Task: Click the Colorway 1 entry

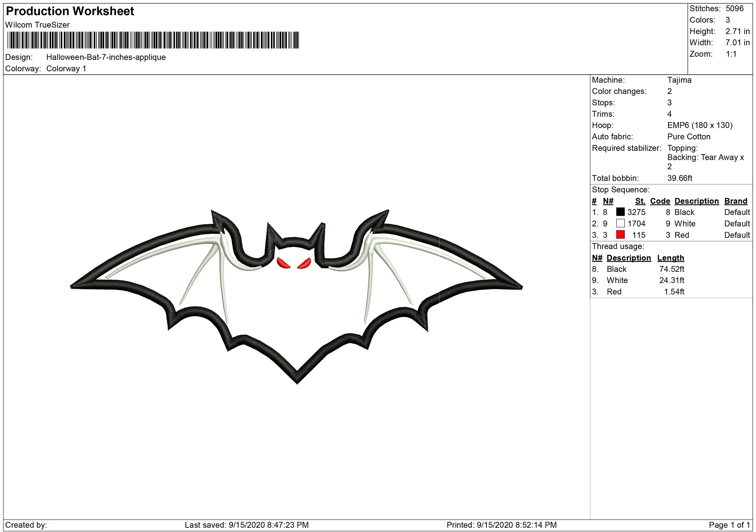Action: click(x=67, y=69)
